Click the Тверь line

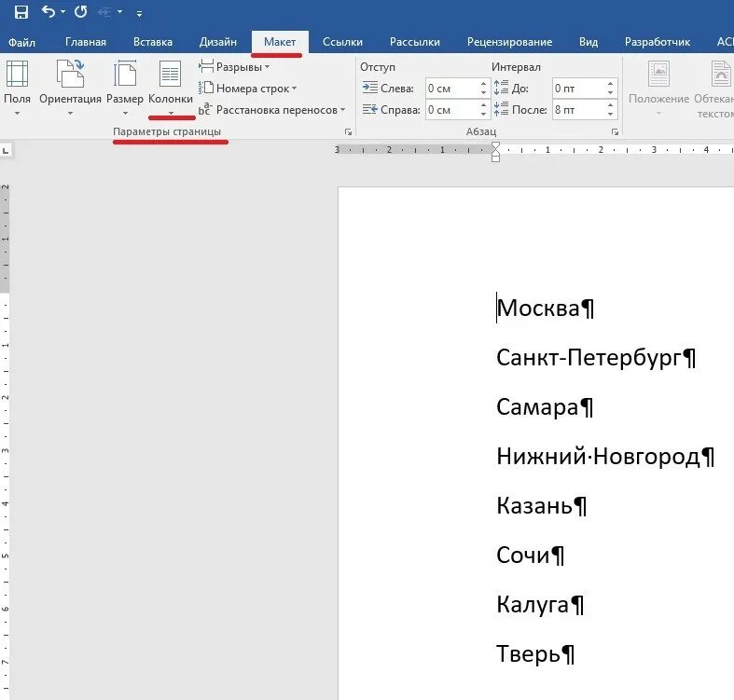(x=535, y=654)
